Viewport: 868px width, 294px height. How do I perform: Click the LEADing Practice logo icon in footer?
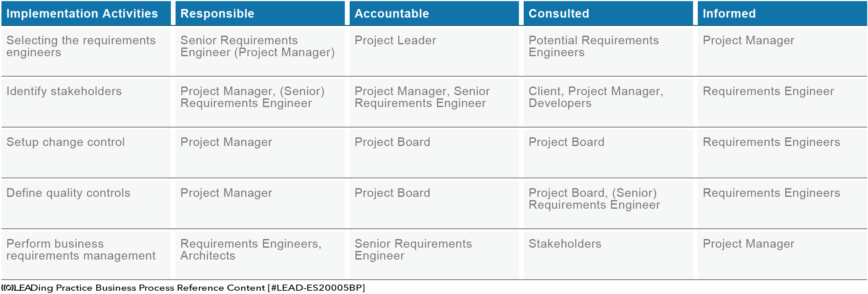[x=8, y=288]
